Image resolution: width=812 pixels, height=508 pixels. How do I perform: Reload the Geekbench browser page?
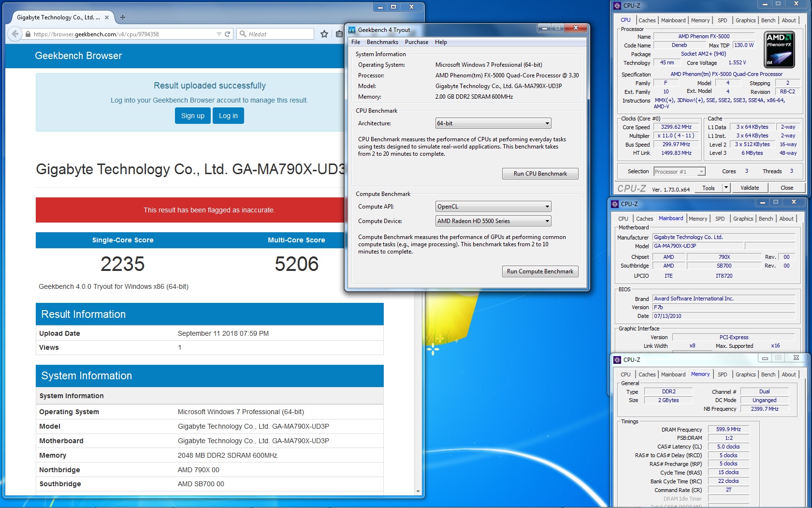tap(227, 34)
